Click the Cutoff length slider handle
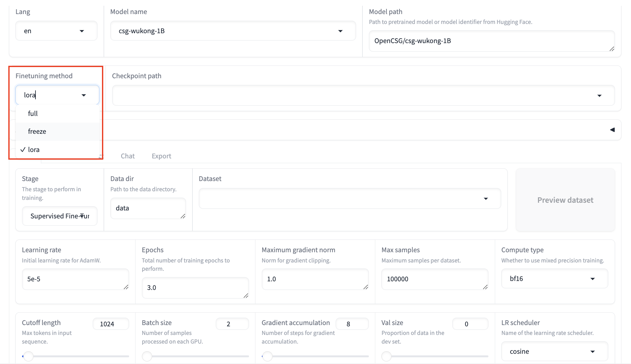631x364 pixels. coord(28,356)
